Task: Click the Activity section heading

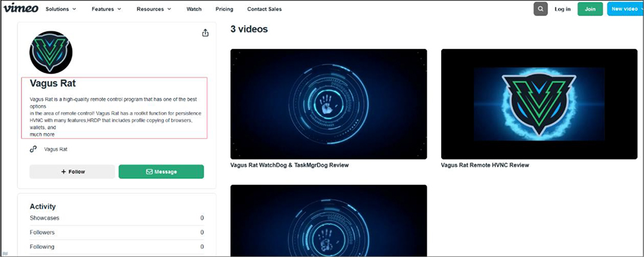Action: coord(43,207)
